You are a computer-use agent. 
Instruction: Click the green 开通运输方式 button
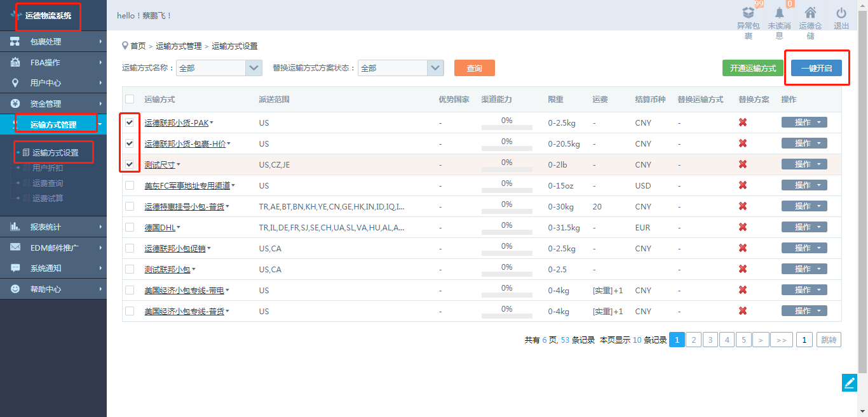click(752, 68)
